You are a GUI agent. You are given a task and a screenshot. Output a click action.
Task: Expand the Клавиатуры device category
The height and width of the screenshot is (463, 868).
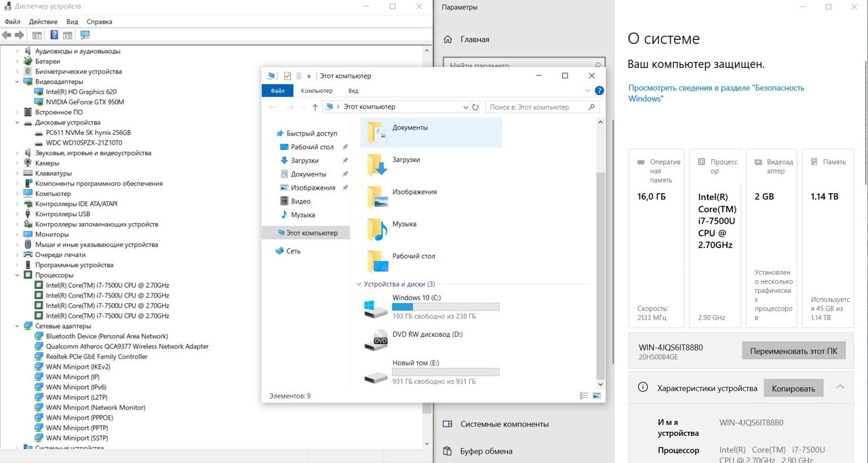(x=18, y=173)
